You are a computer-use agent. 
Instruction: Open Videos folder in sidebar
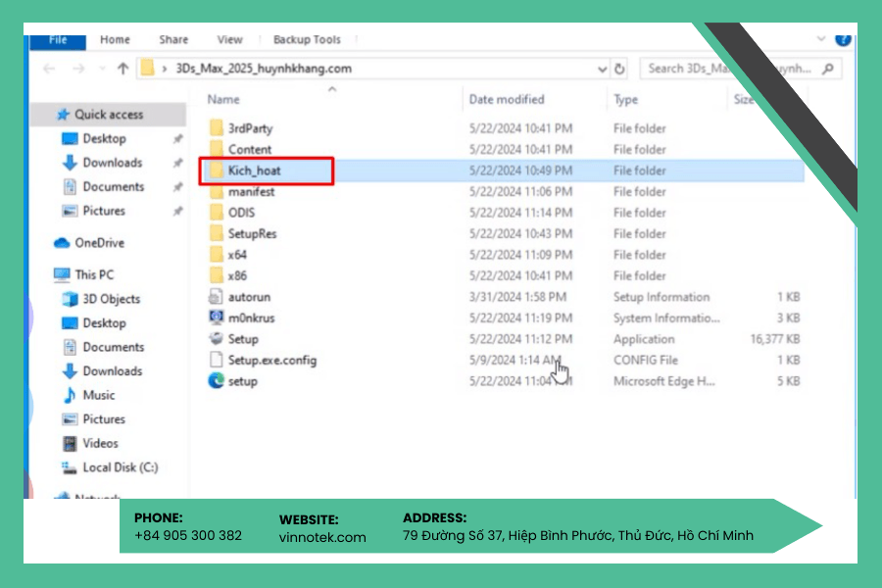click(100, 443)
